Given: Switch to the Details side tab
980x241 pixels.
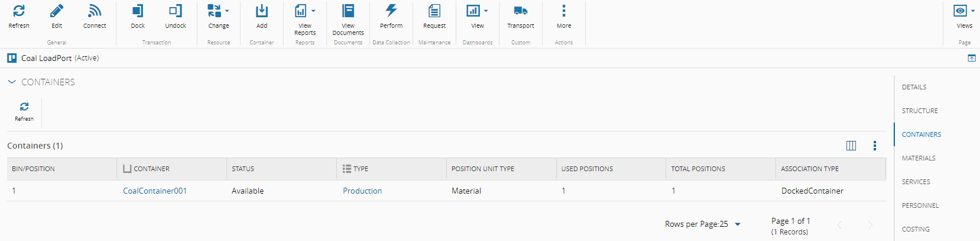Looking at the screenshot, I should [x=914, y=87].
